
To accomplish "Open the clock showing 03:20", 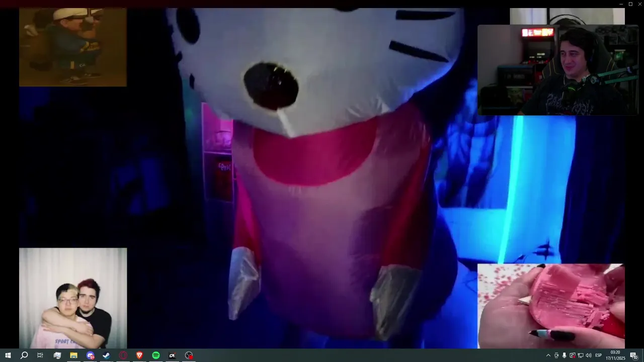I will (x=615, y=355).
